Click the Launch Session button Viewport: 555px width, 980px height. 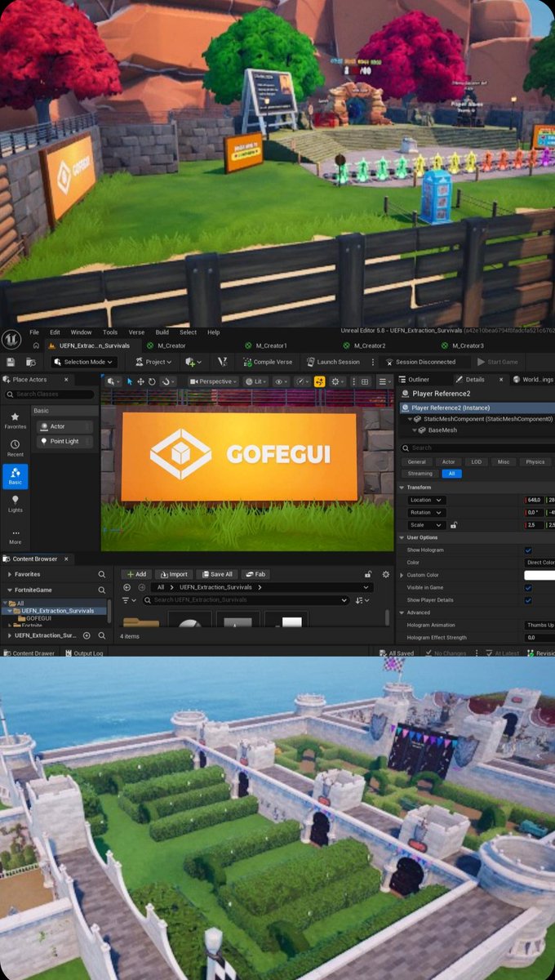point(333,362)
